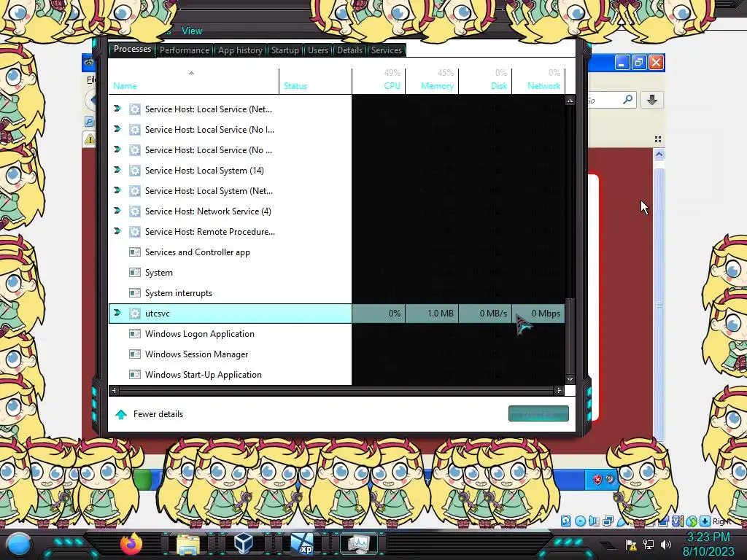The height and width of the screenshot is (560, 747).
Task: Click the System interrupts icon
Action: click(x=135, y=293)
